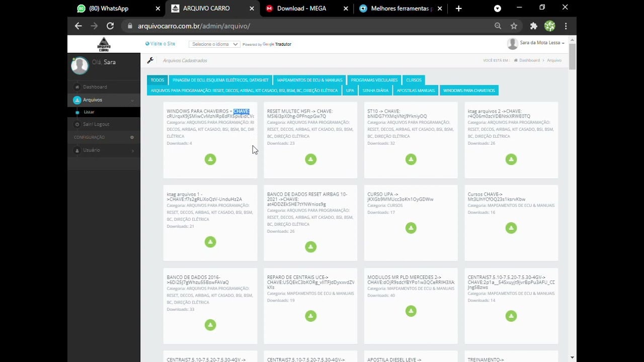Download the RESET MULTEC HSFI file
The image size is (644, 362).
(x=310, y=159)
